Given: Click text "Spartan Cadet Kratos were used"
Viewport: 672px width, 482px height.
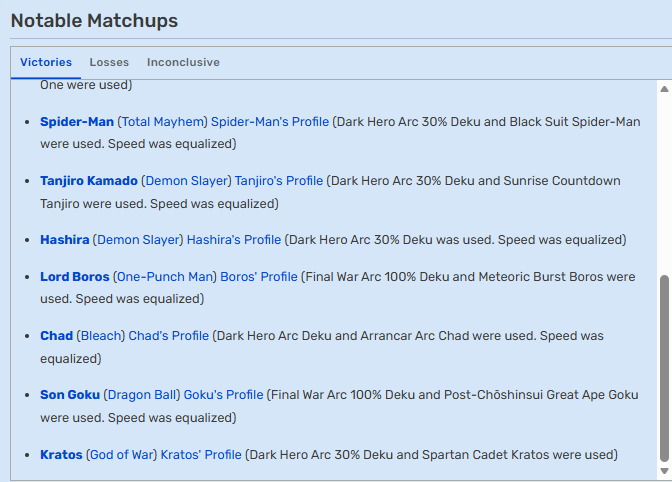Looking at the screenshot, I should pos(517,455).
